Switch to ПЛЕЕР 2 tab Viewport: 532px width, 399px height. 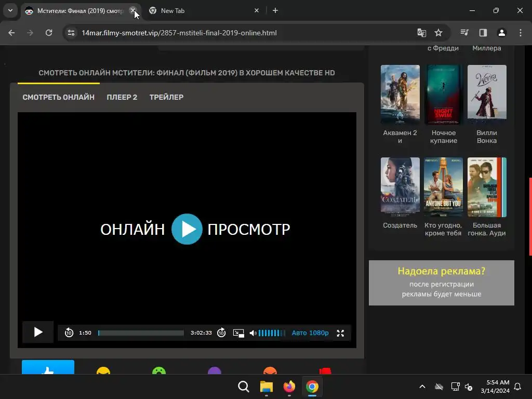[122, 97]
